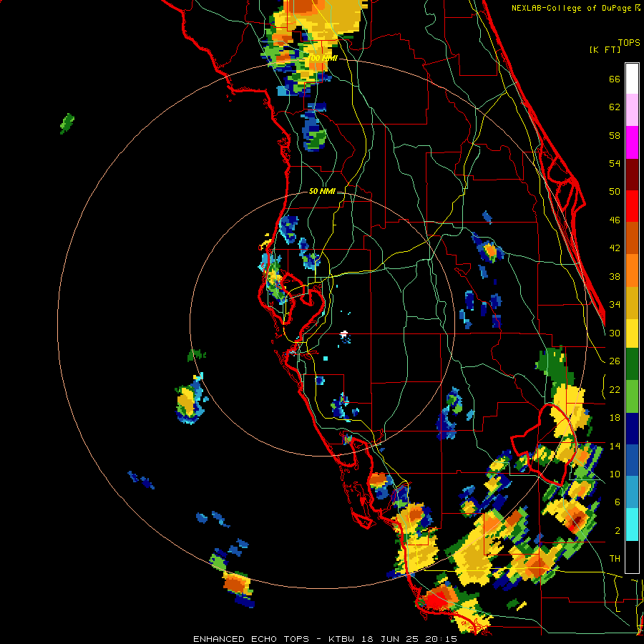Screen dimensions: 644x644
Task: Pick the light green legend swatch
Action: (632, 396)
